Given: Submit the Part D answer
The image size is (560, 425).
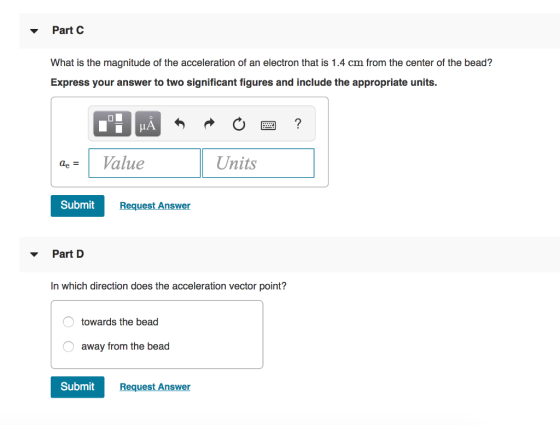Looking at the screenshot, I should coord(78,387).
